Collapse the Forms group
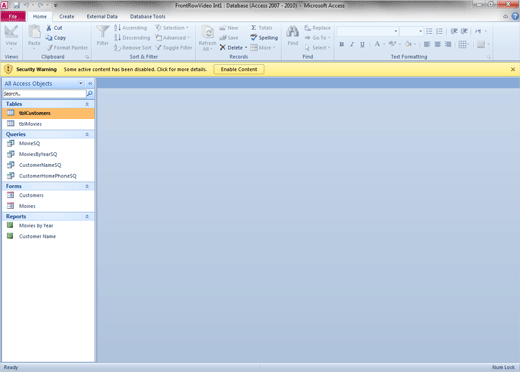This screenshot has width=520, height=372. pos(87,186)
